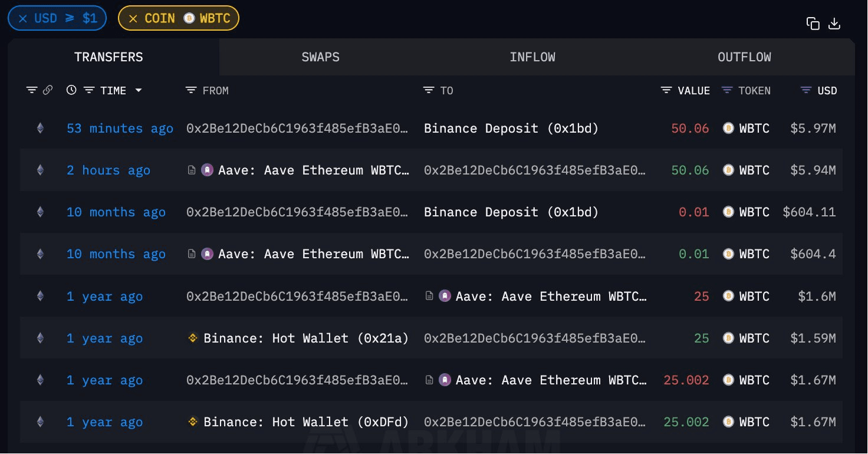The width and height of the screenshot is (868, 454).
Task: Open the VALUE column filter
Action: pos(666,90)
